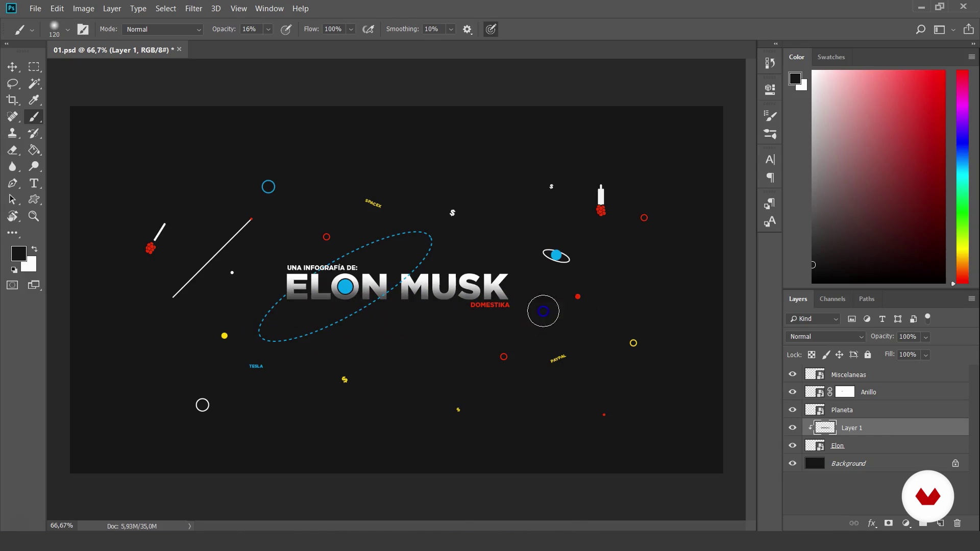The height and width of the screenshot is (551, 980).
Task: Hide the Planeta layer
Action: click(x=792, y=410)
